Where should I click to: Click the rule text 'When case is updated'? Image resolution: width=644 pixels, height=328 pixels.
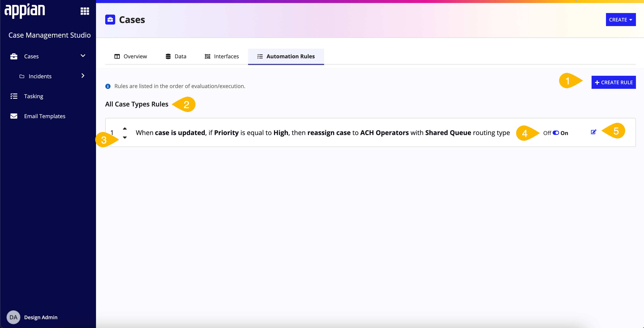click(x=171, y=133)
